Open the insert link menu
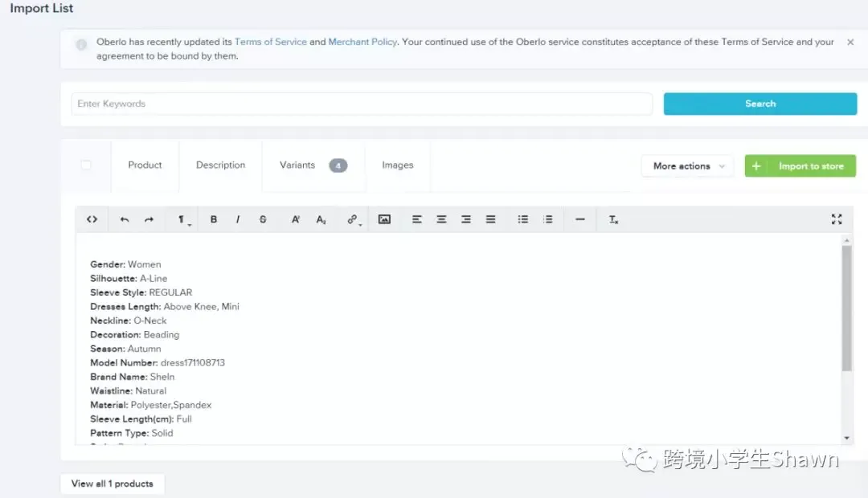The height and width of the screenshot is (498, 868). [353, 219]
